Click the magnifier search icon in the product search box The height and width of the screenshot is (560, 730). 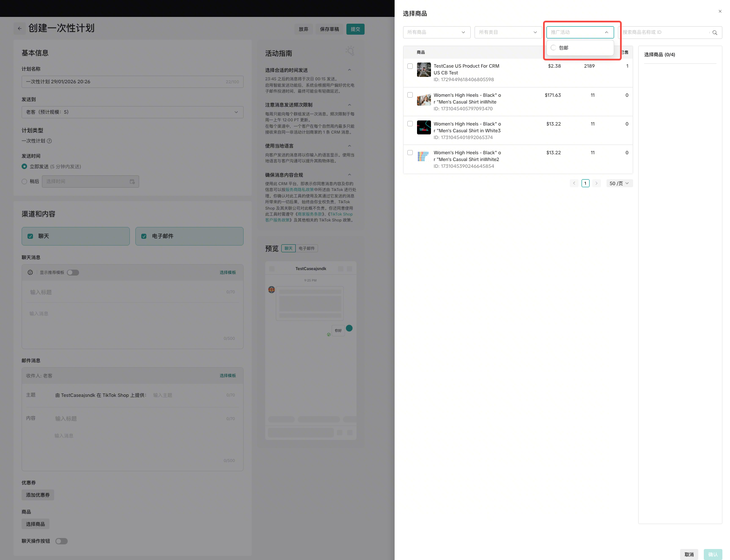pyautogui.click(x=715, y=33)
